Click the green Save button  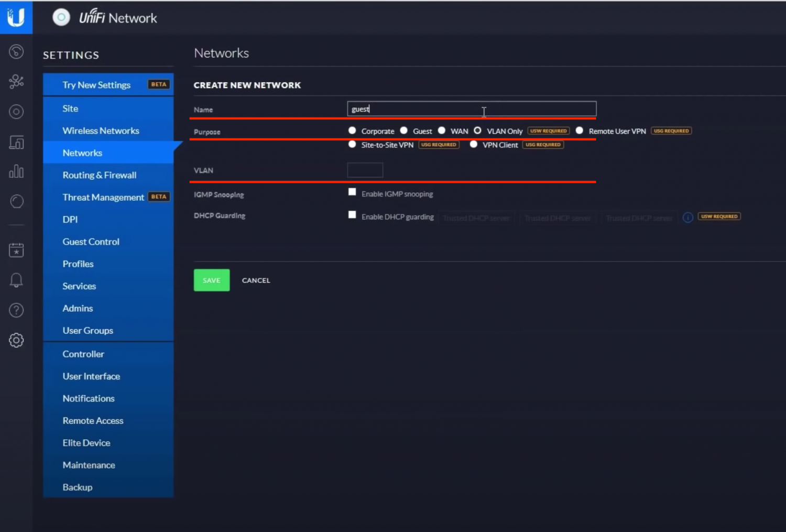tap(212, 280)
